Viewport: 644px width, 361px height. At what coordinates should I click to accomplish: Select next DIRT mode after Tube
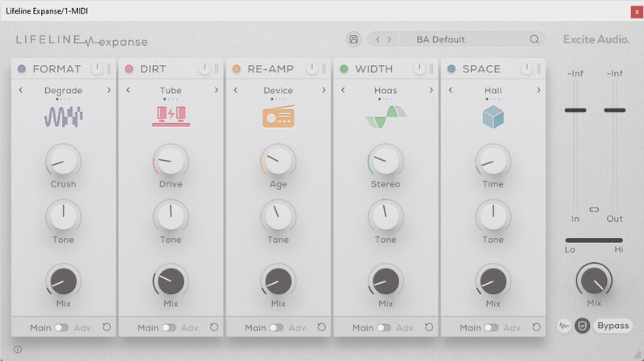pos(217,90)
